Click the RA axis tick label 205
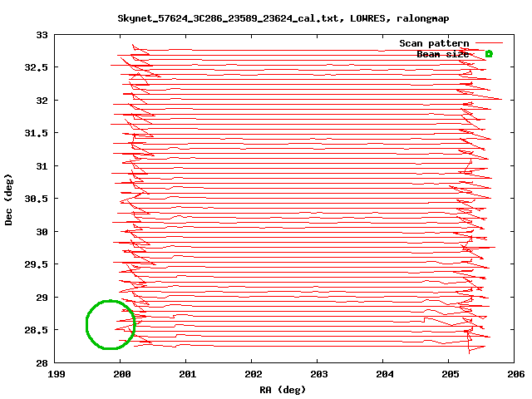532x399 pixels. coord(451,374)
